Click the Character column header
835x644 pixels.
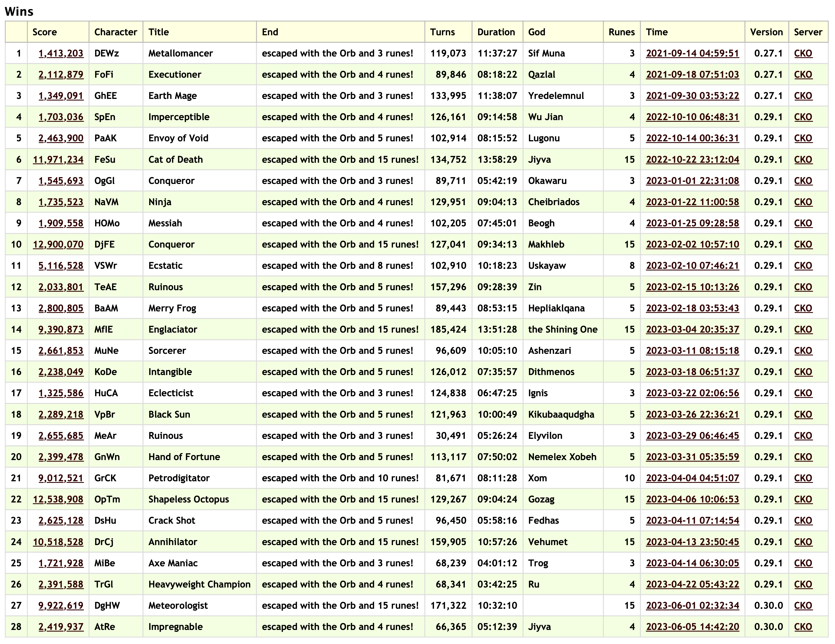[116, 32]
